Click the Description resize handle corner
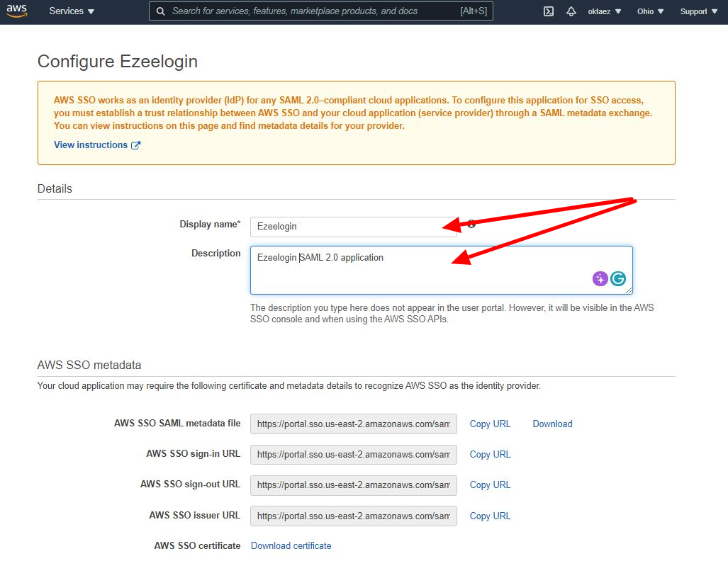 pos(629,290)
